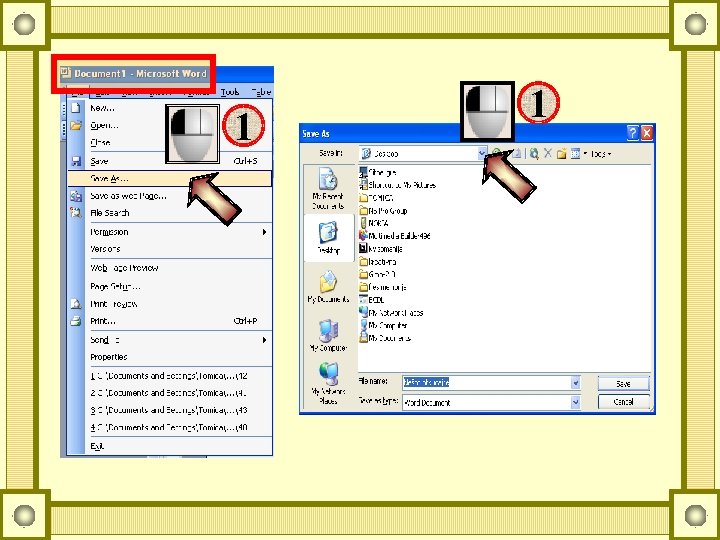Open the Tools menu in Word menu bar
The height and width of the screenshot is (540, 720).
[230, 92]
